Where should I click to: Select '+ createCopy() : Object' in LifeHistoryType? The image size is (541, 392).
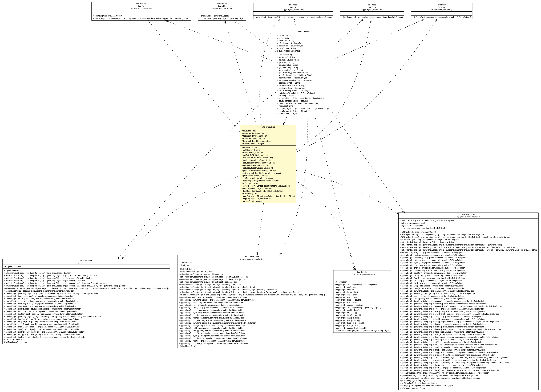pos(252,201)
